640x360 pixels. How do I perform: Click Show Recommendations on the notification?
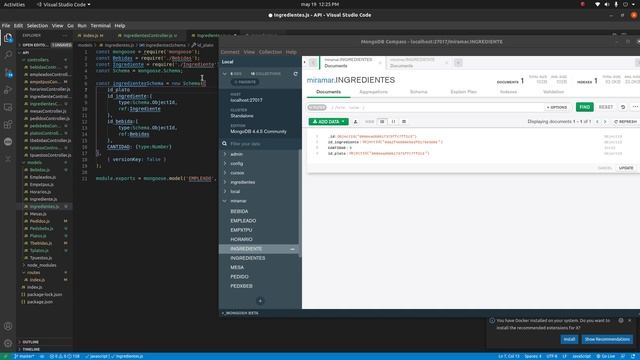(607, 339)
